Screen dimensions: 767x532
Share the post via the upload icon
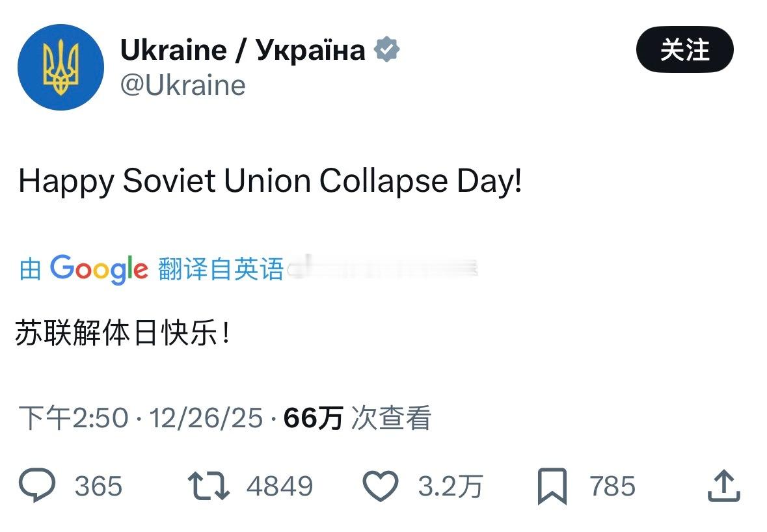point(723,486)
